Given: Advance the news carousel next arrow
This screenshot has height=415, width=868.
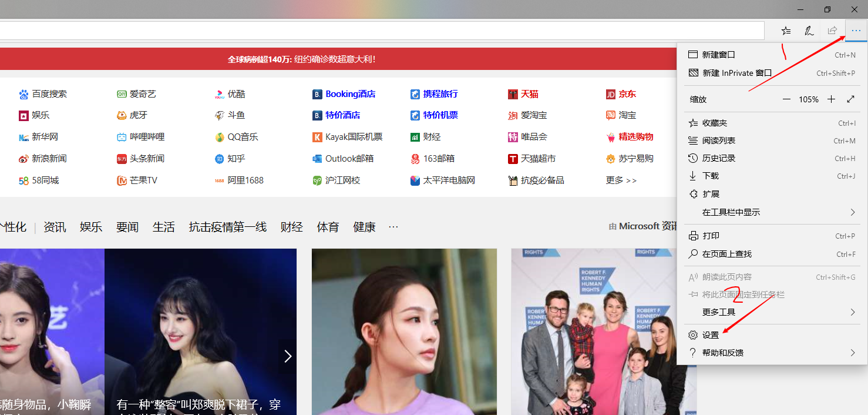Looking at the screenshot, I should (287, 356).
